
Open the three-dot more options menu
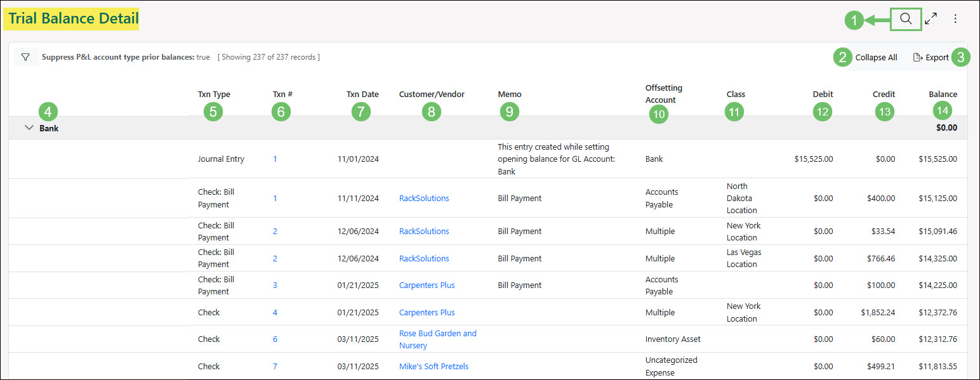pos(955,19)
